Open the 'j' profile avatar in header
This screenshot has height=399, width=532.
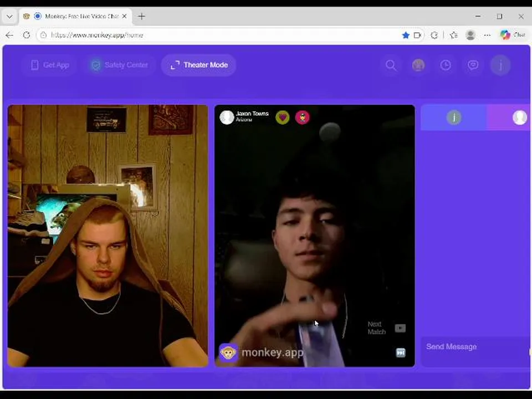point(500,65)
